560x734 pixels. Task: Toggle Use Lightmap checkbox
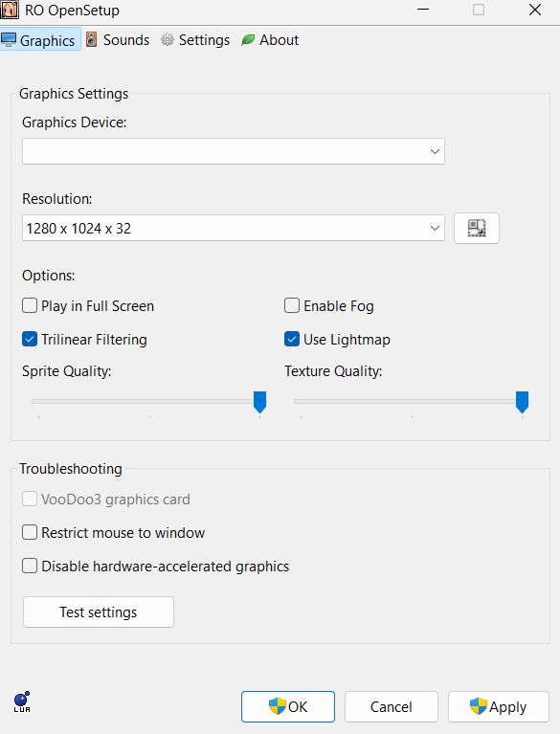coord(292,339)
